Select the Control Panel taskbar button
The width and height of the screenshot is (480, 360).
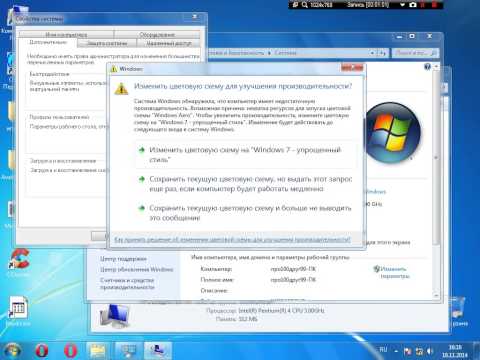(128, 351)
